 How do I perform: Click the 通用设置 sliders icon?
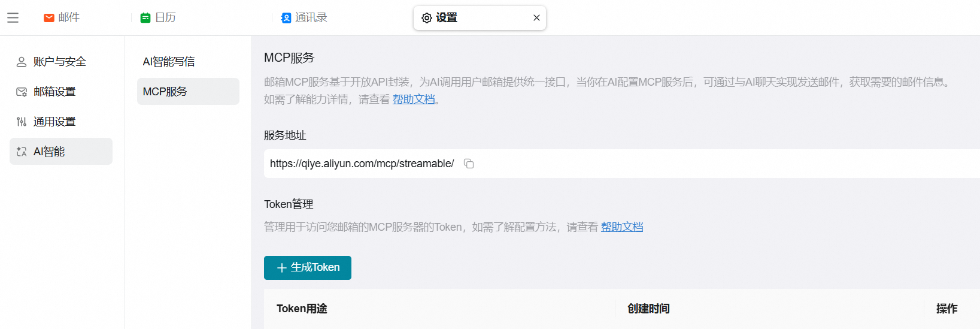point(22,122)
